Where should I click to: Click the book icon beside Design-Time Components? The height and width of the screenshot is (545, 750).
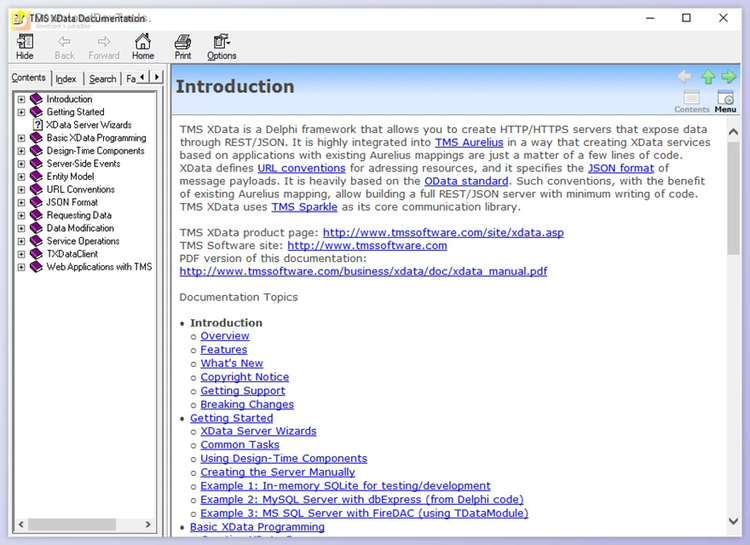(36, 151)
